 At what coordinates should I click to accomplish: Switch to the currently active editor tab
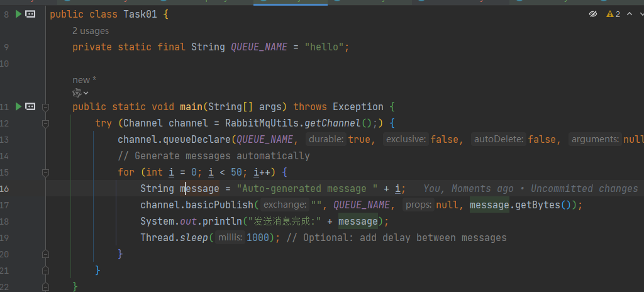tap(290, 2)
